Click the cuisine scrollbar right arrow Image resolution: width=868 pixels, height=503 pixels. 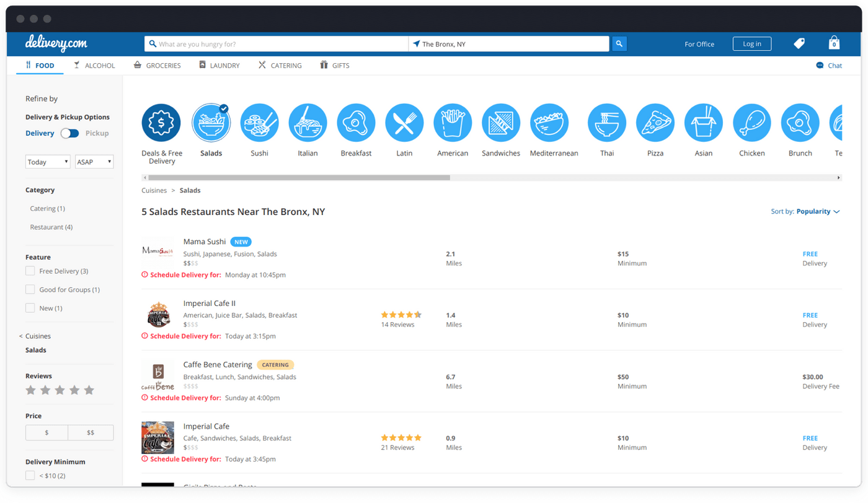(x=838, y=178)
